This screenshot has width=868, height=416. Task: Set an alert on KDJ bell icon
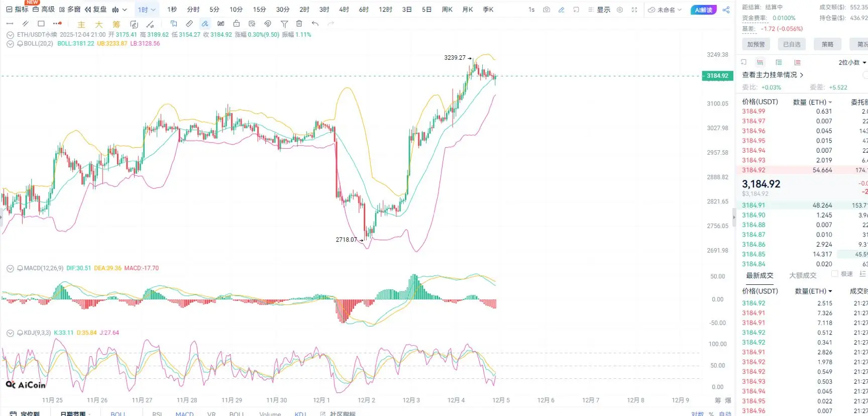20,333
